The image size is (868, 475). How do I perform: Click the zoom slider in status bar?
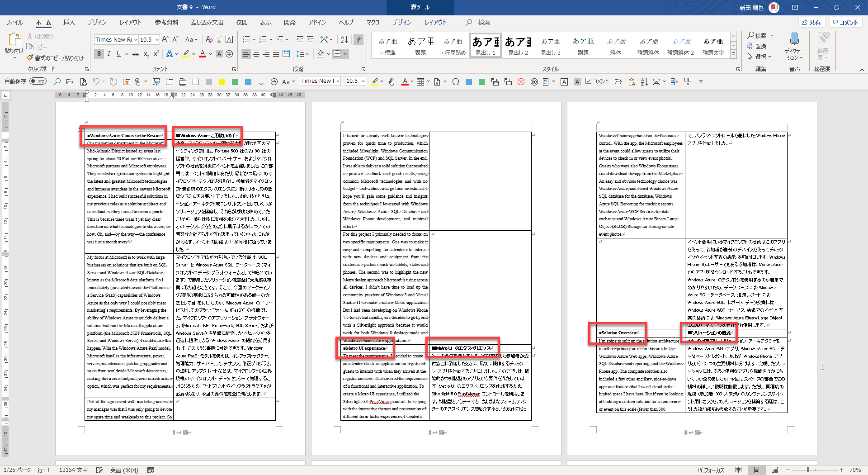808,470
